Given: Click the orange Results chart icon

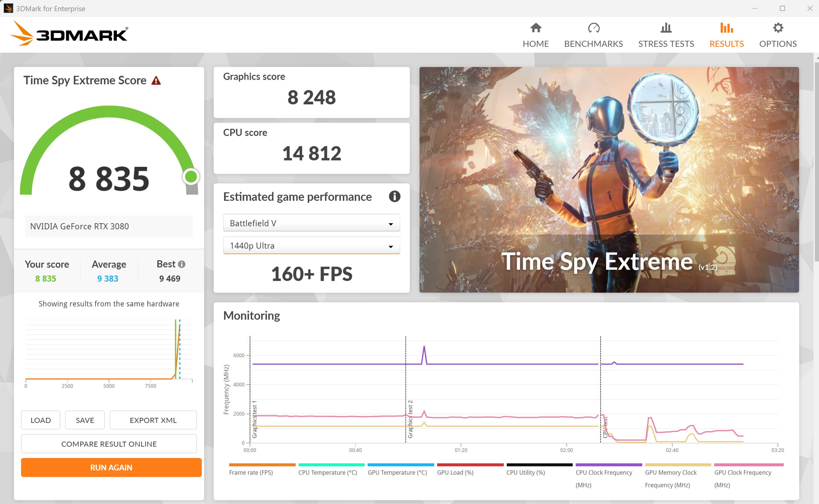Looking at the screenshot, I should [x=726, y=28].
